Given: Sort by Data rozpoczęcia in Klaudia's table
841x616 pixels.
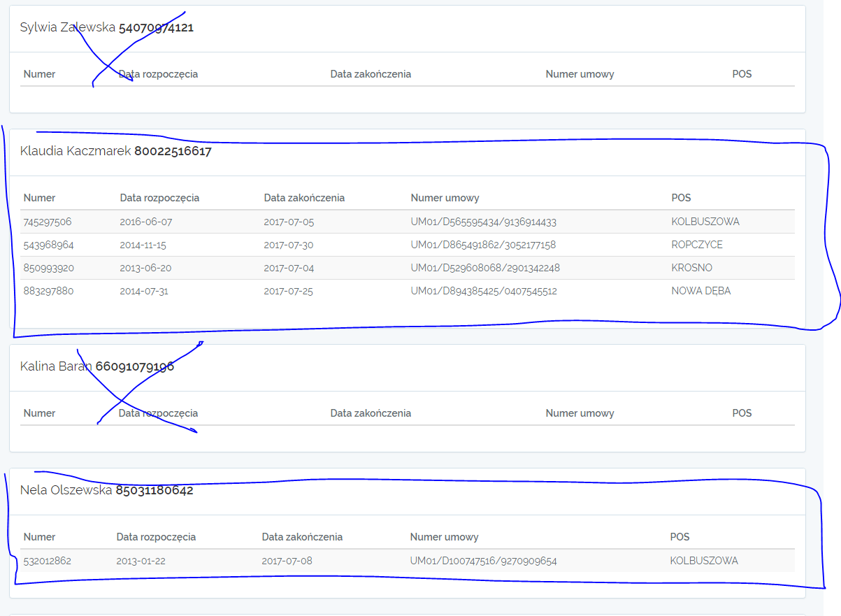Looking at the screenshot, I should 159,198.
